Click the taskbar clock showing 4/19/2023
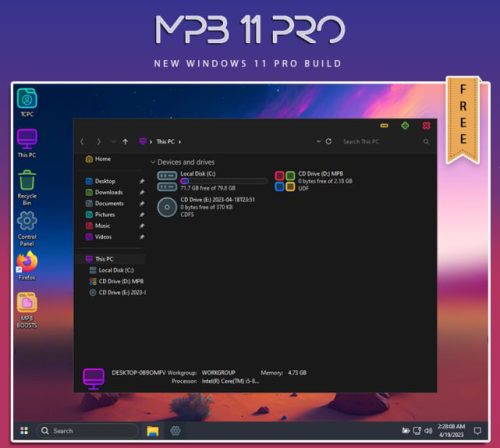 pyautogui.click(x=451, y=430)
